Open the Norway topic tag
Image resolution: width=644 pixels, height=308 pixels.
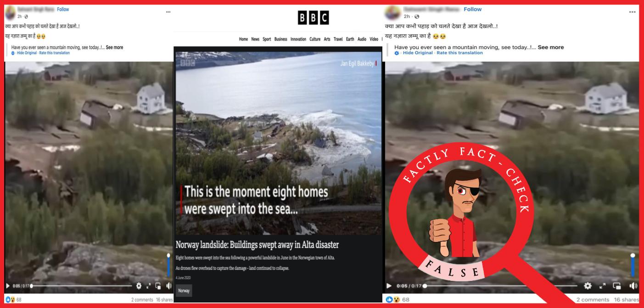[184, 291]
